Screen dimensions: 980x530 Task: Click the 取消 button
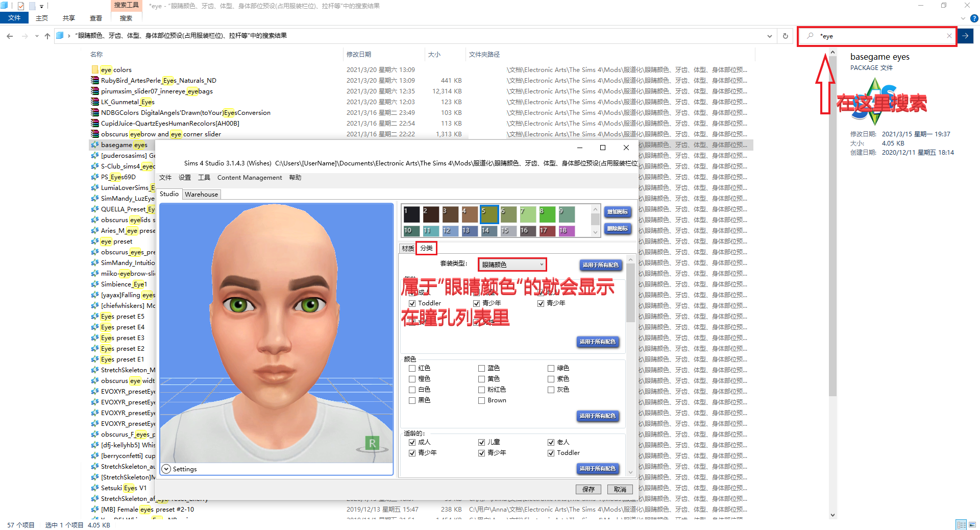(620, 489)
